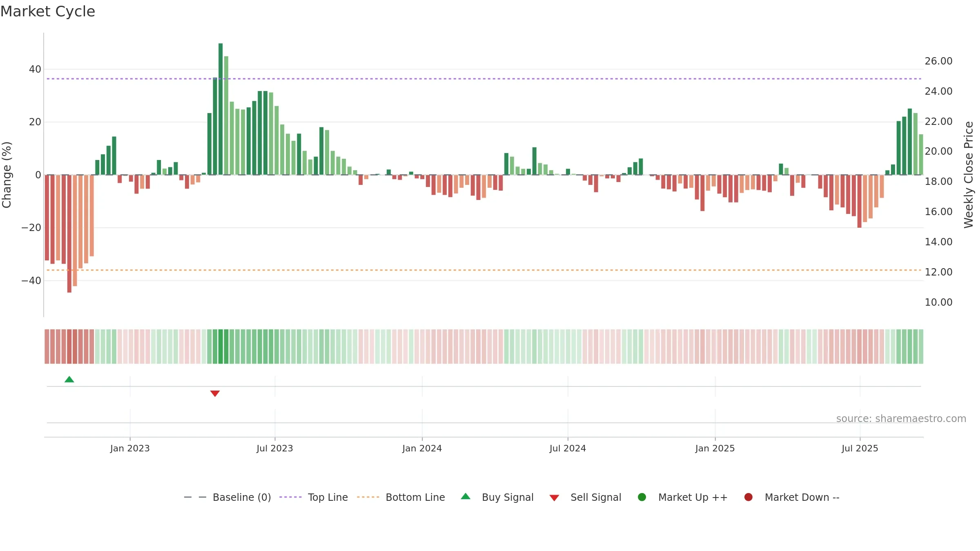Click the −40 percent change tick label
980x551 pixels.
31,281
